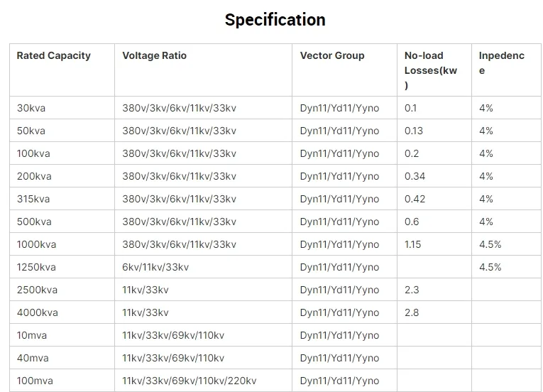Select the 0.42 no-load loss cell
Viewport: 543px width, 392px height.
415,199
